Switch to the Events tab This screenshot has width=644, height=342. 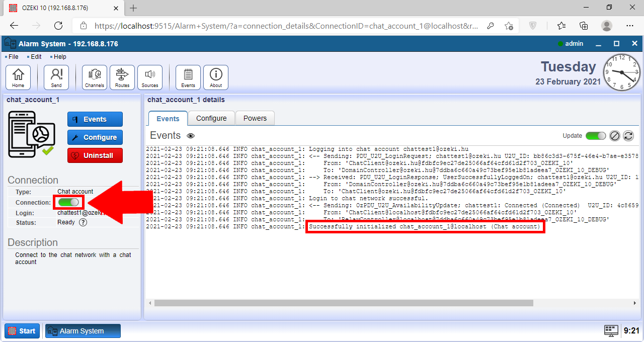[x=168, y=119]
